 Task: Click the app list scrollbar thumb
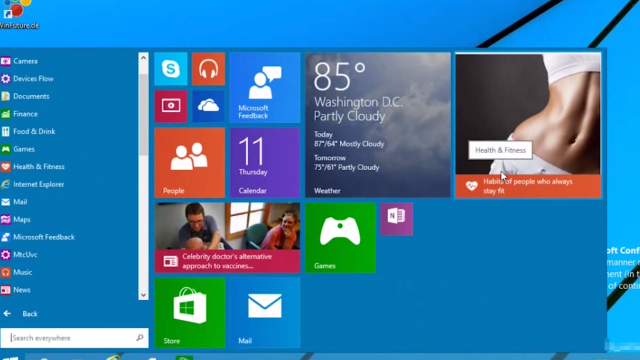[143, 114]
